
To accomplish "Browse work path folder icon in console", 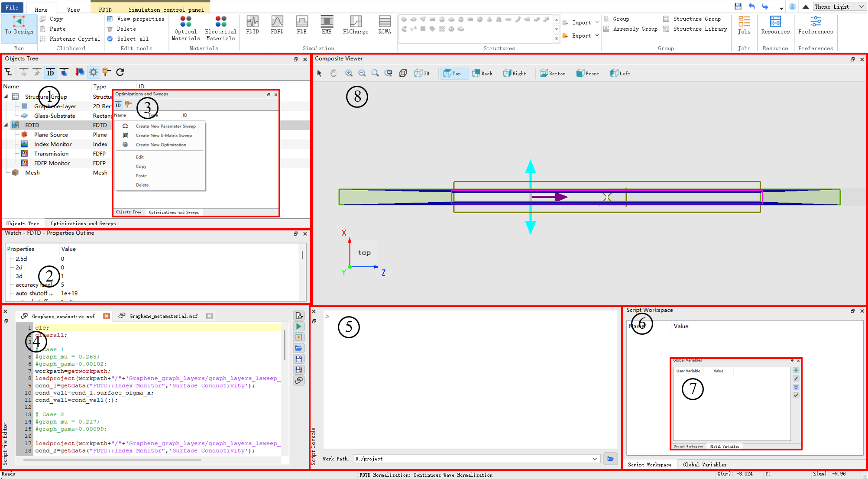I will click(610, 459).
